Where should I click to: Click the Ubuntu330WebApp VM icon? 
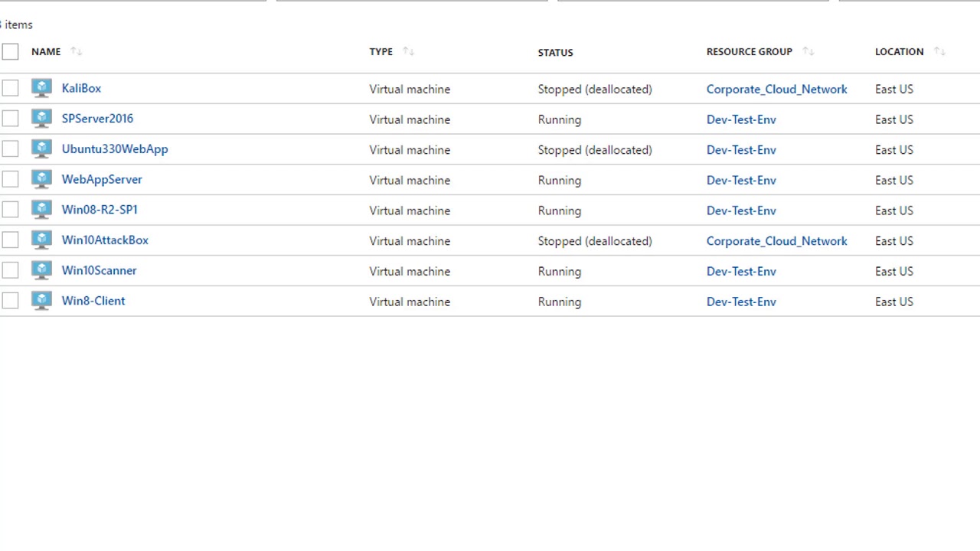point(41,149)
